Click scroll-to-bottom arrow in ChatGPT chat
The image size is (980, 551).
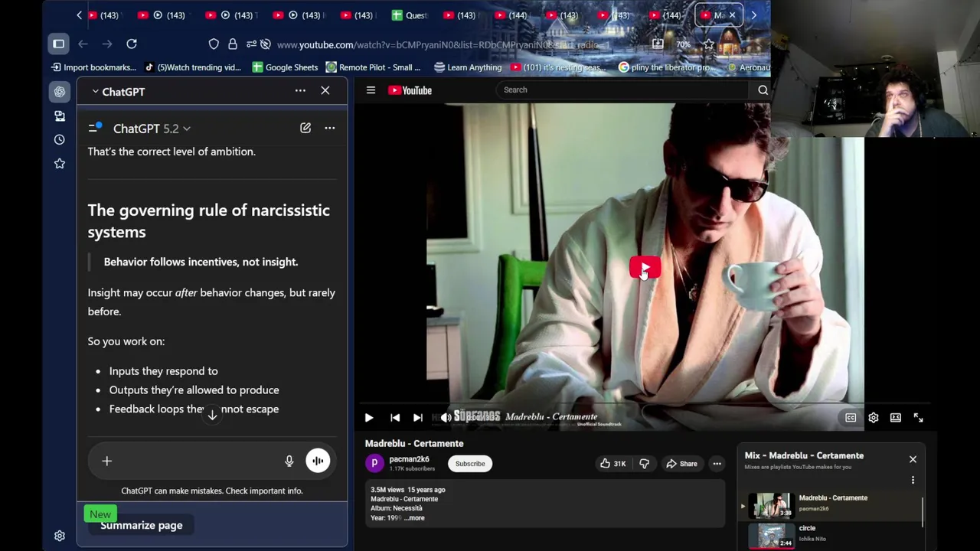(x=212, y=414)
